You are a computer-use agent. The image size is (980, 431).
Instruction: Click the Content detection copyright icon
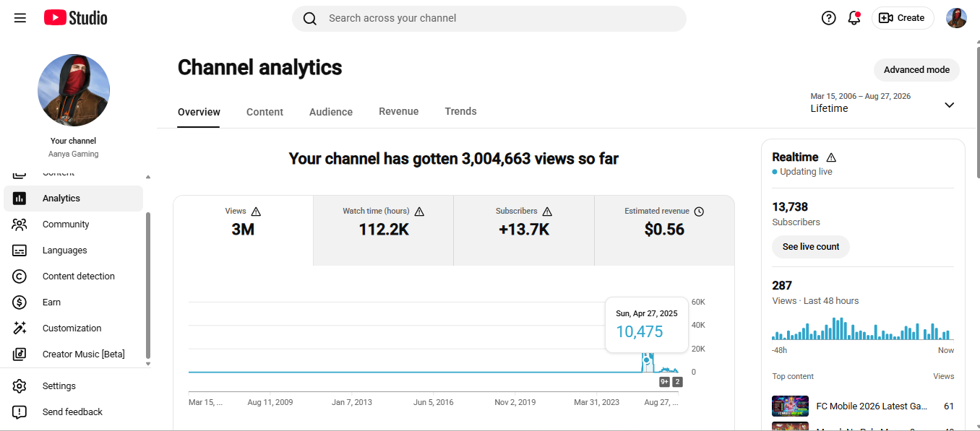[20, 277]
